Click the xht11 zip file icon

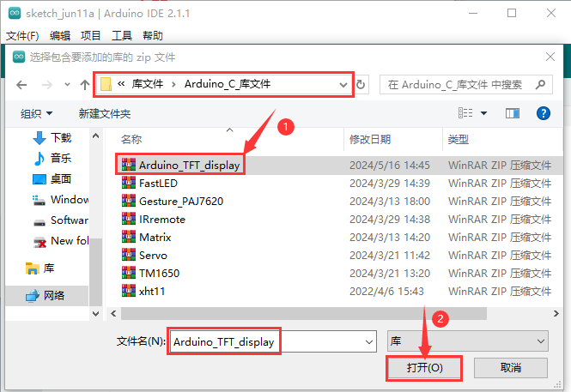pos(129,291)
